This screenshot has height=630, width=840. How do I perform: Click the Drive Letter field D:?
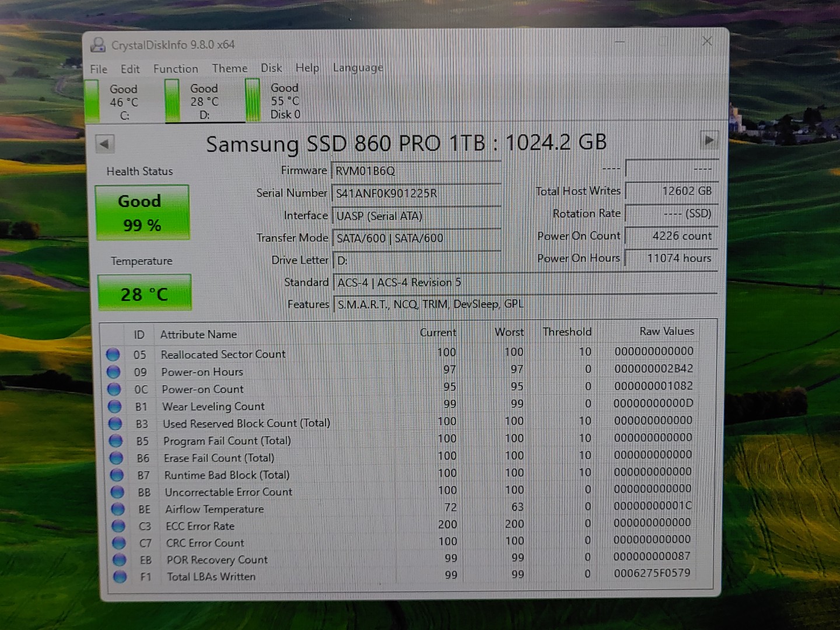click(x=416, y=260)
